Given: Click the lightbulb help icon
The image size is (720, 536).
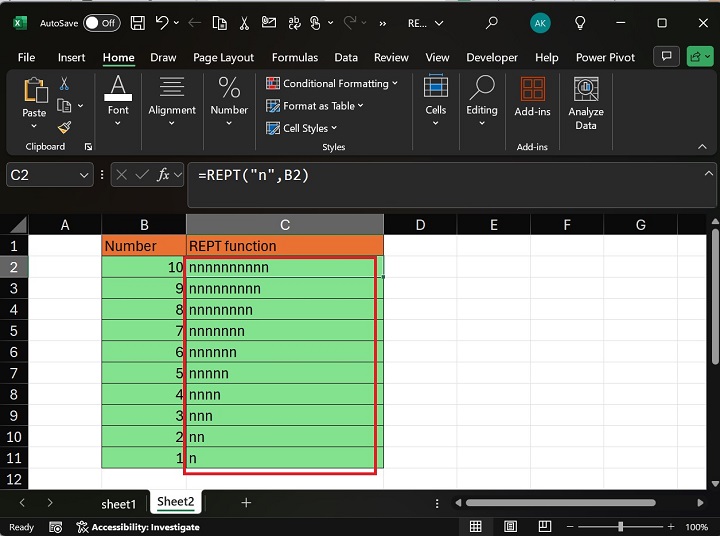Looking at the screenshot, I should [580, 22].
